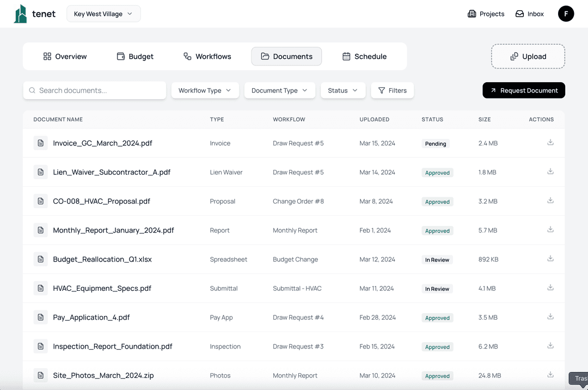Switch to the Budget tab
Image resolution: width=588 pixels, height=390 pixels.
point(134,56)
